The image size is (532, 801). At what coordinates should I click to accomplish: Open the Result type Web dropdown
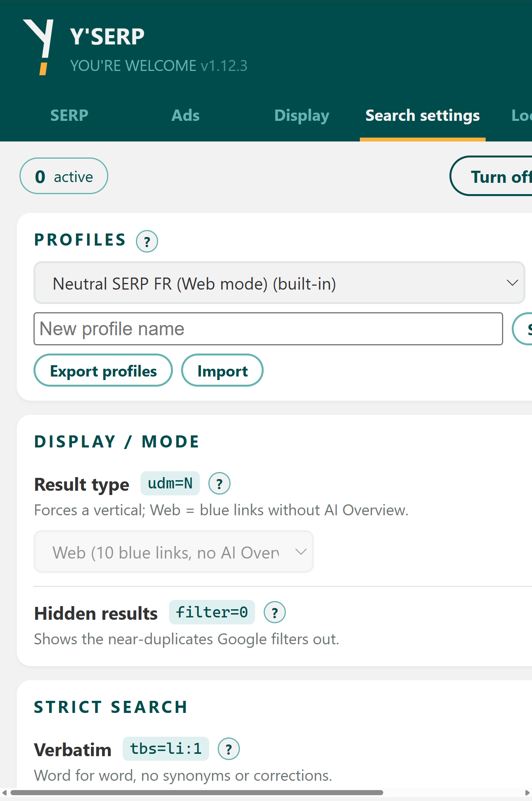click(174, 552)
